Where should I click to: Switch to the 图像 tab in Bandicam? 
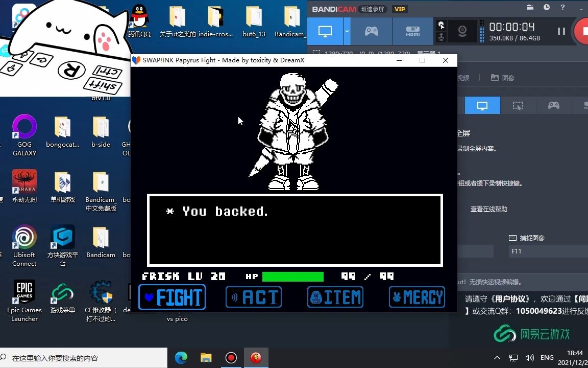pos(503,78)
